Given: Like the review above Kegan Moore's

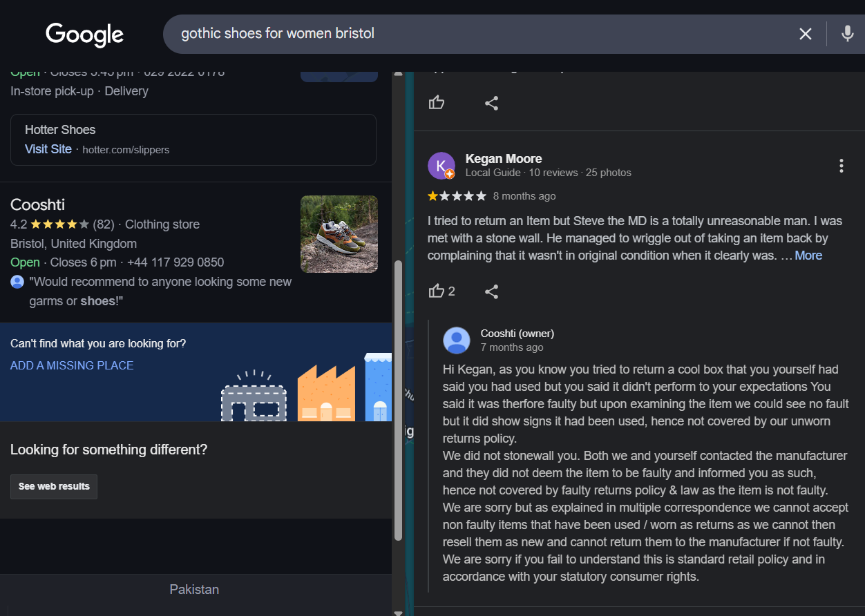Looking at the screenshot, I should tap(437, 103).
